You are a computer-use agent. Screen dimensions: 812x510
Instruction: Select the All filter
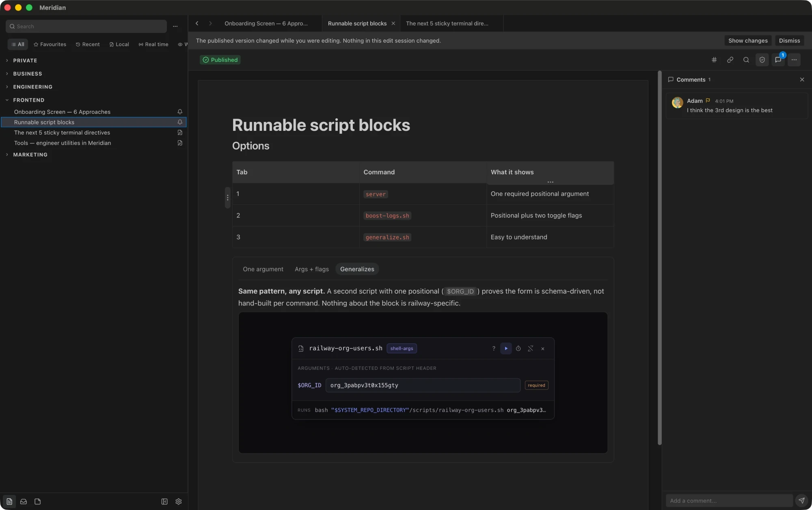coord(18,44)
